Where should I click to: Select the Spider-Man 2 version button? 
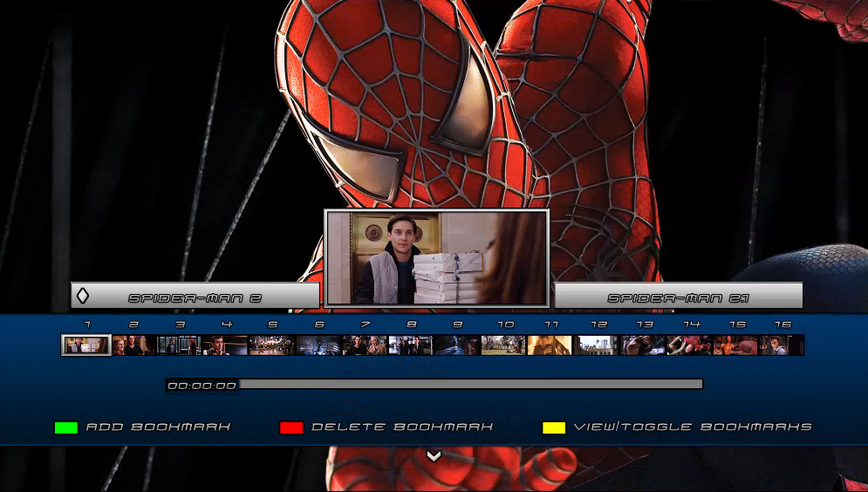[195, 296]
